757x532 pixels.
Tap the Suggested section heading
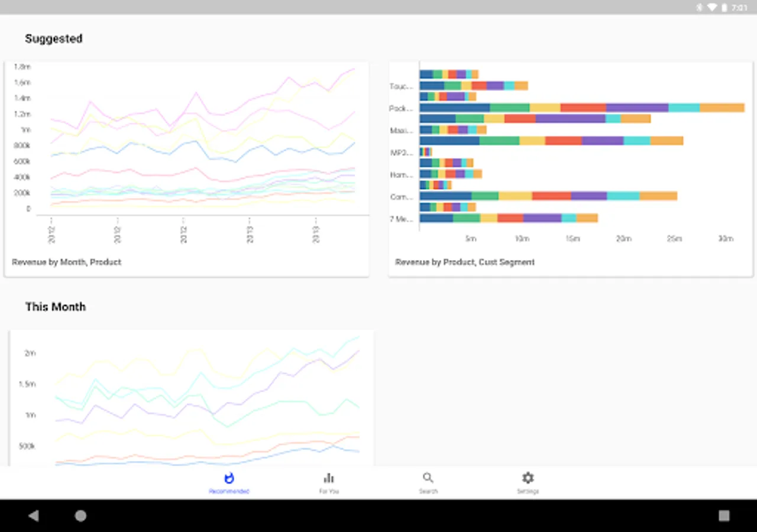(54, 38)
